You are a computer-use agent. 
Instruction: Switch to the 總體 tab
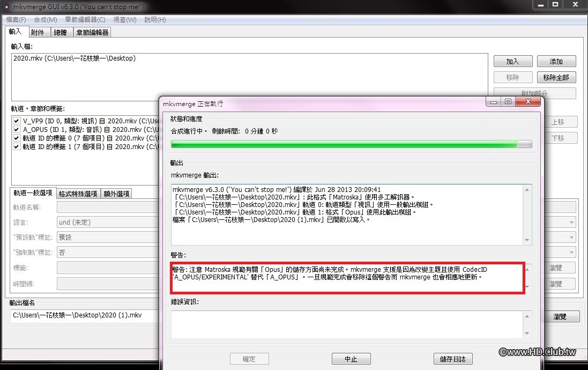click(61, 33)
